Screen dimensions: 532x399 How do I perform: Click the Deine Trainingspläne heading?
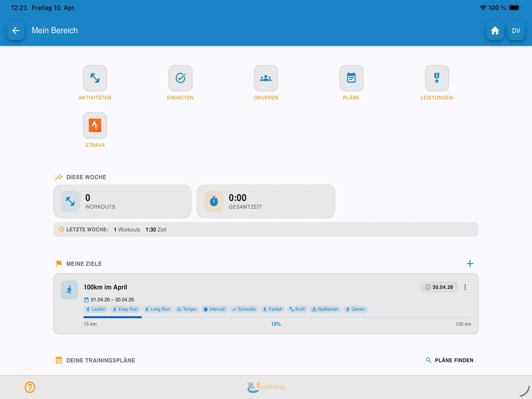click(x=101, y=360)
